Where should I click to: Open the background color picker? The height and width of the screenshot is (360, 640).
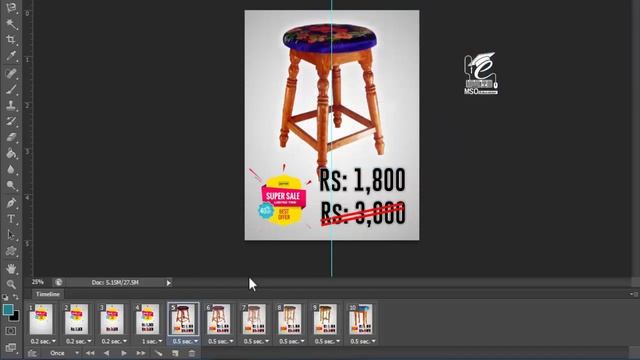click(x=16, y=316)
